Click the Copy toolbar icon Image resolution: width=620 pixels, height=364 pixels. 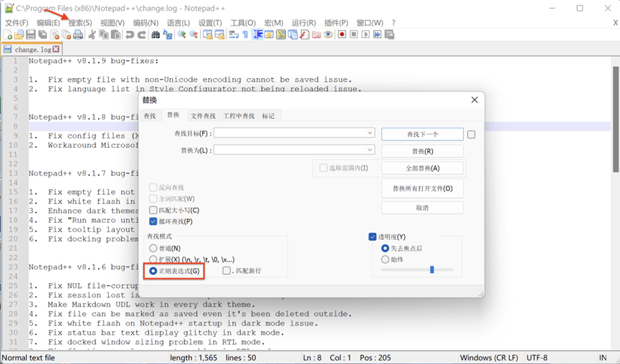(104, 35)
